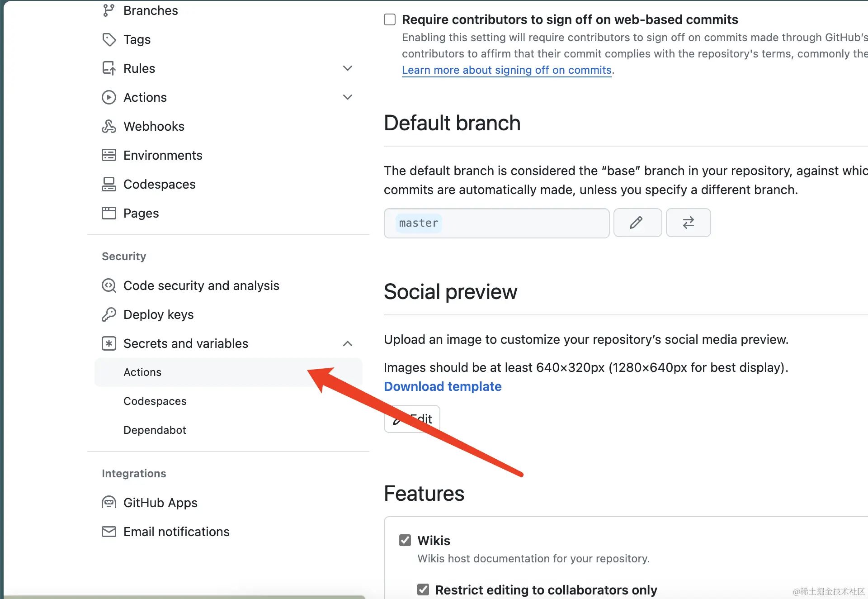Click the Deploy keys key icon
This screenshot has height=599, width=868.
[108, 314]
